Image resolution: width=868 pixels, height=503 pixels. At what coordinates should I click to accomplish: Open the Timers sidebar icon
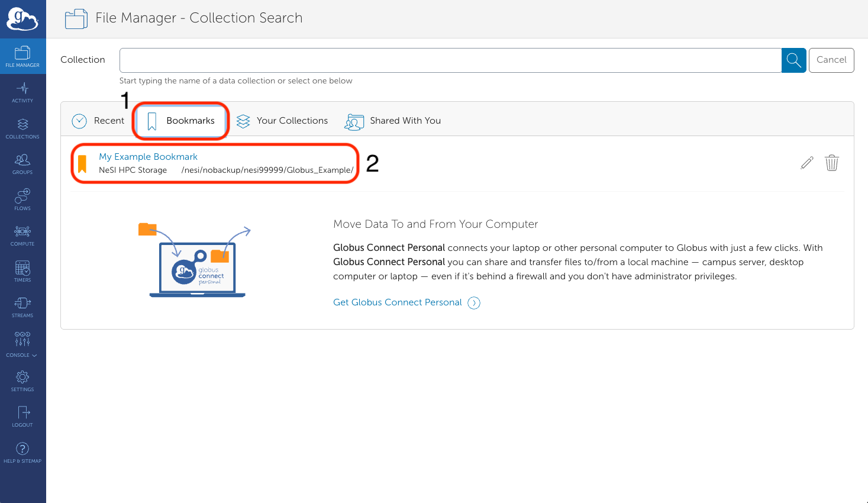pyautogui.click(x=22, y=271)
